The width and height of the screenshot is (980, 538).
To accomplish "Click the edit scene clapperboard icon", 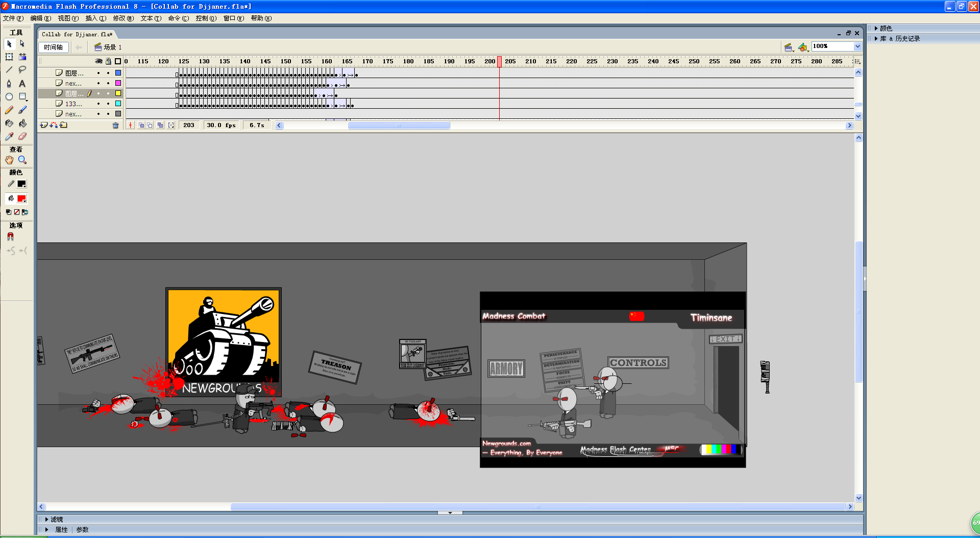I will 789,47.
